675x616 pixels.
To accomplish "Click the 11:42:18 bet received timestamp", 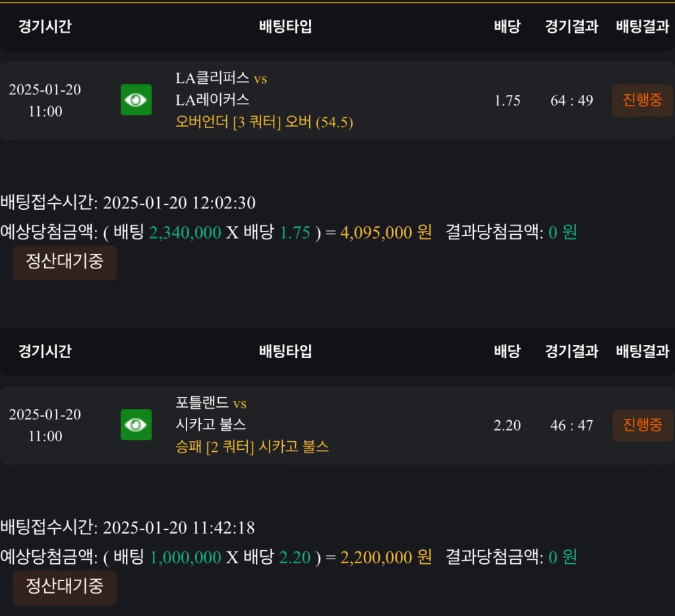I will (223, 528).
